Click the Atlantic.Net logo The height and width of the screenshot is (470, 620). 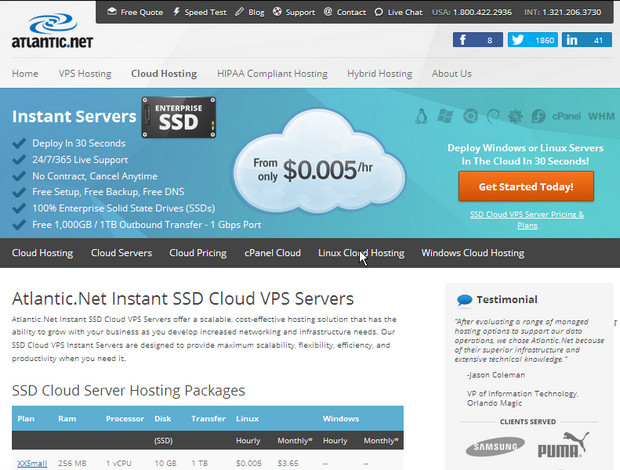(x=52, y=31)
